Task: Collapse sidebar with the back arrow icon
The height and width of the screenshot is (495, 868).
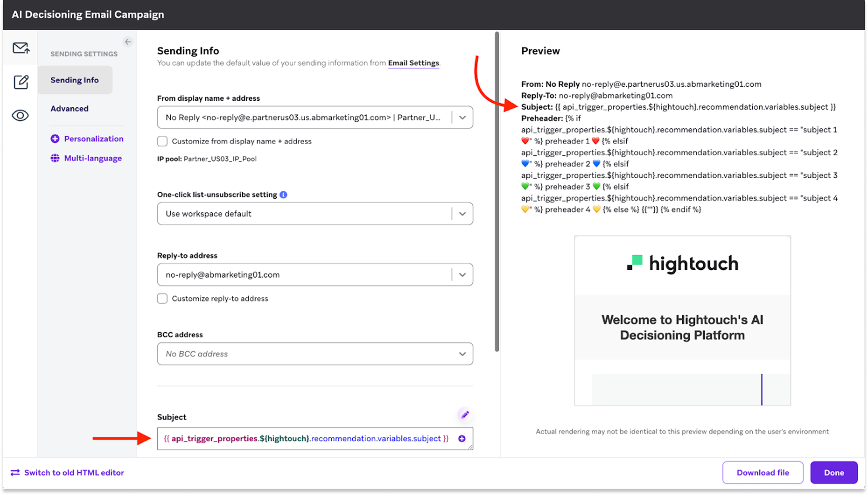Action: (x=128, y=42)
